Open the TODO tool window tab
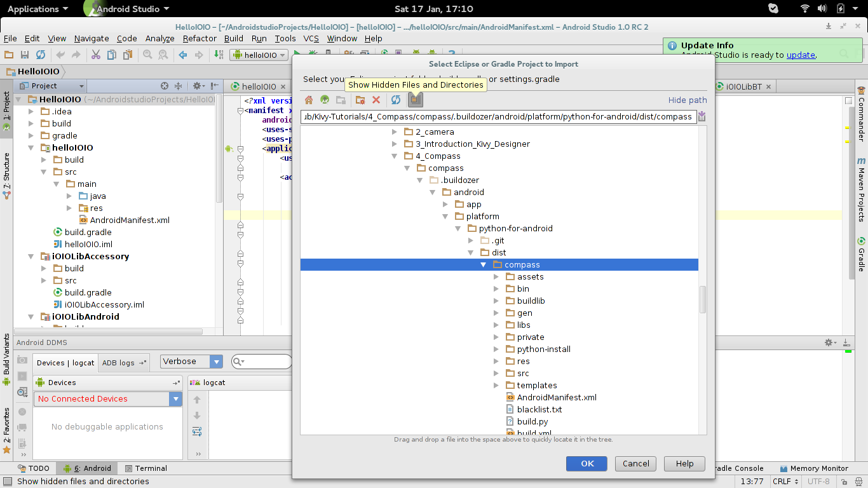Image resolution: width=868 pixels, height=488 pixels. click(33, 468)
